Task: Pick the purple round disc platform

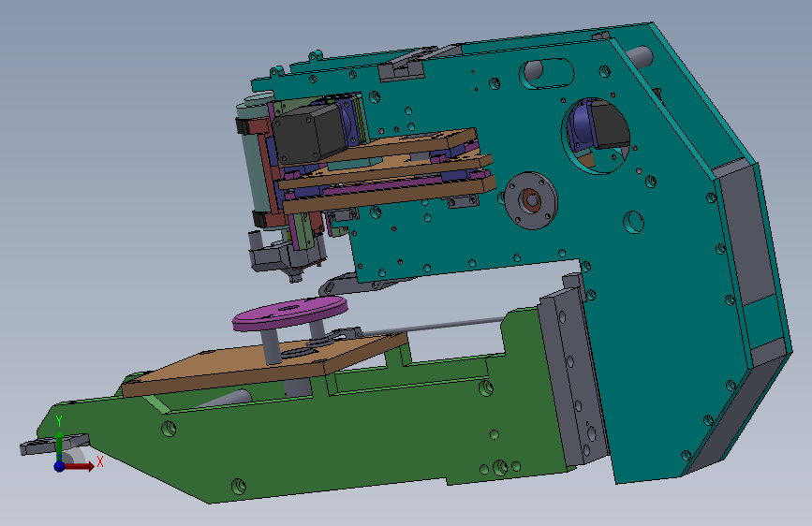Action: coord(289,313)
